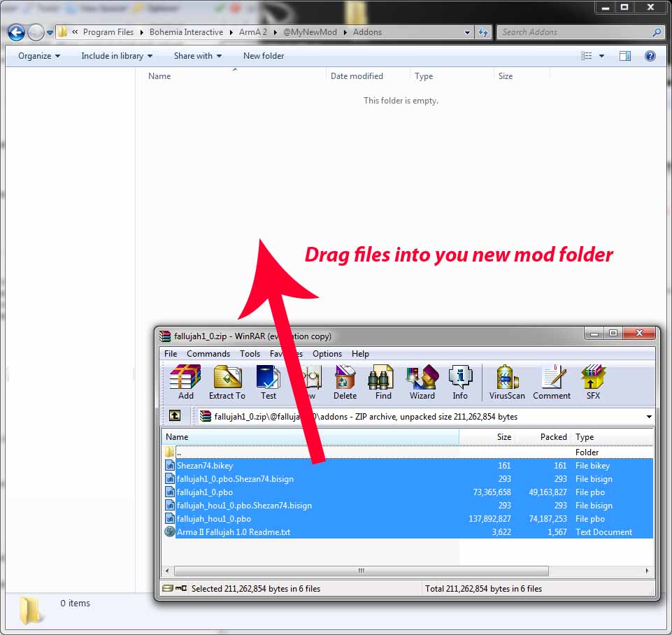Screen dimensions: 672x635
Task: Start VirusScan on archive
Action: point(507,382)
